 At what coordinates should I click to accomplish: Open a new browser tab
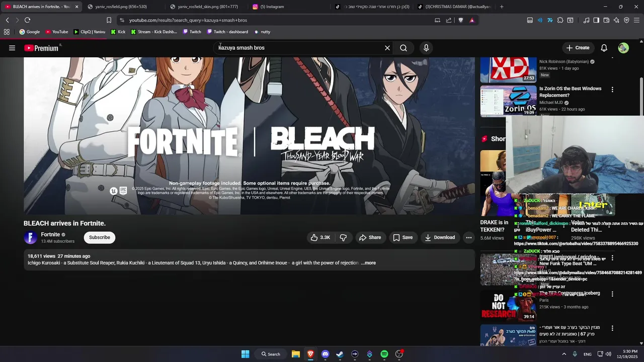point(502,7)
